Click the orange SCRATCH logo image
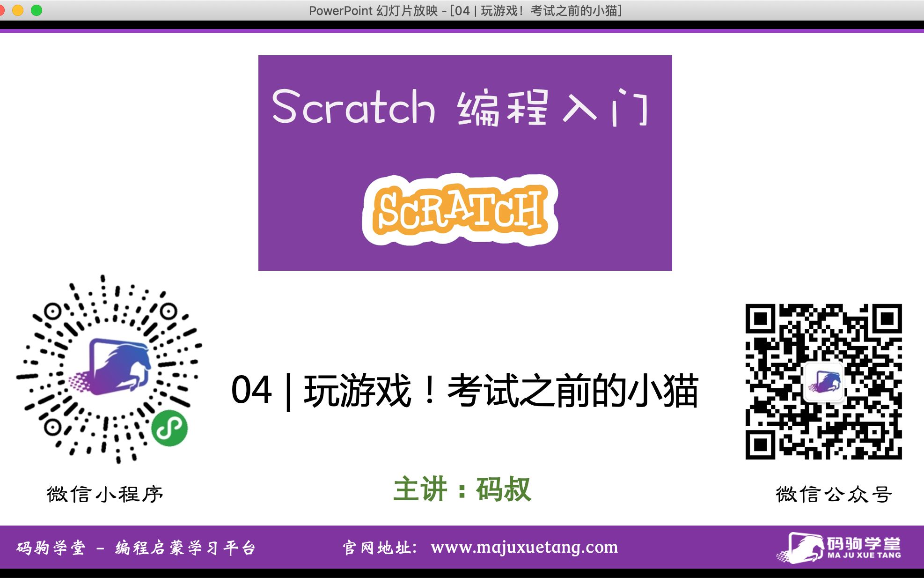The width and height of the screenshot is (924, 578). (x=460, y=210)
